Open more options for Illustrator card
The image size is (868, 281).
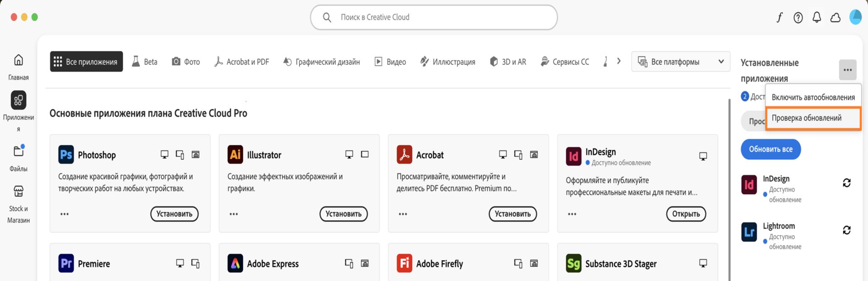(234, 214)
